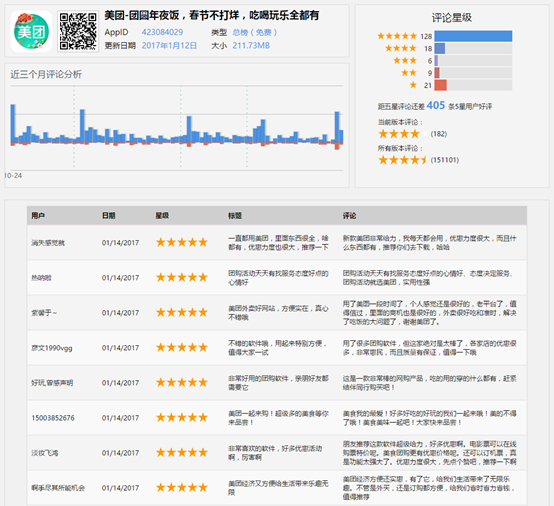
Task: Click the Meituan app icon
Action: 31,31
